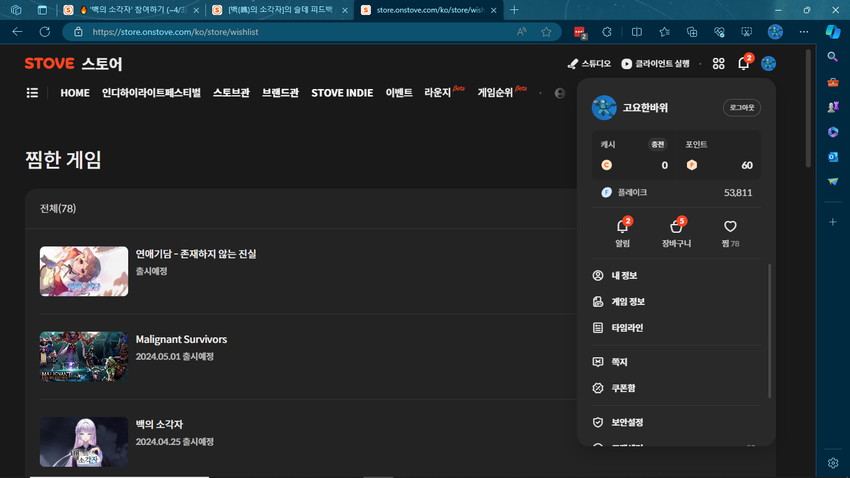Click the browser back arrow

(17, 31)
